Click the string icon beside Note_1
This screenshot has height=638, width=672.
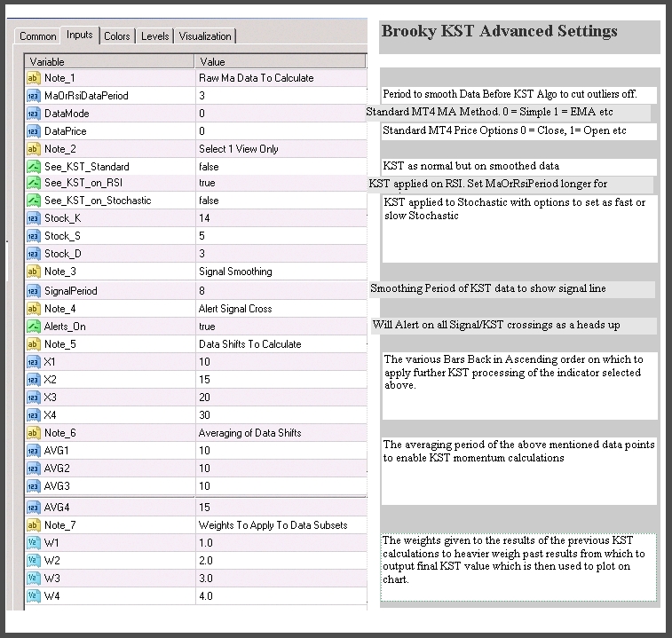(33, 78)
